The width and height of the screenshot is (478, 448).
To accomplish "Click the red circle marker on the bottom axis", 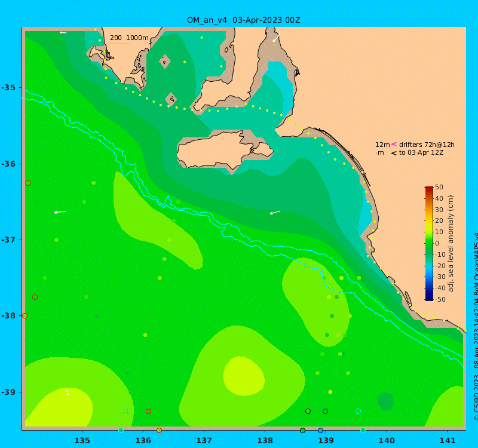I will 159,430.
